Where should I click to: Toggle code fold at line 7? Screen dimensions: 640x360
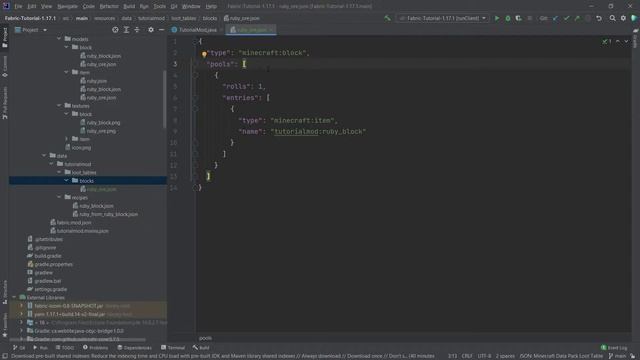(195, 109)
